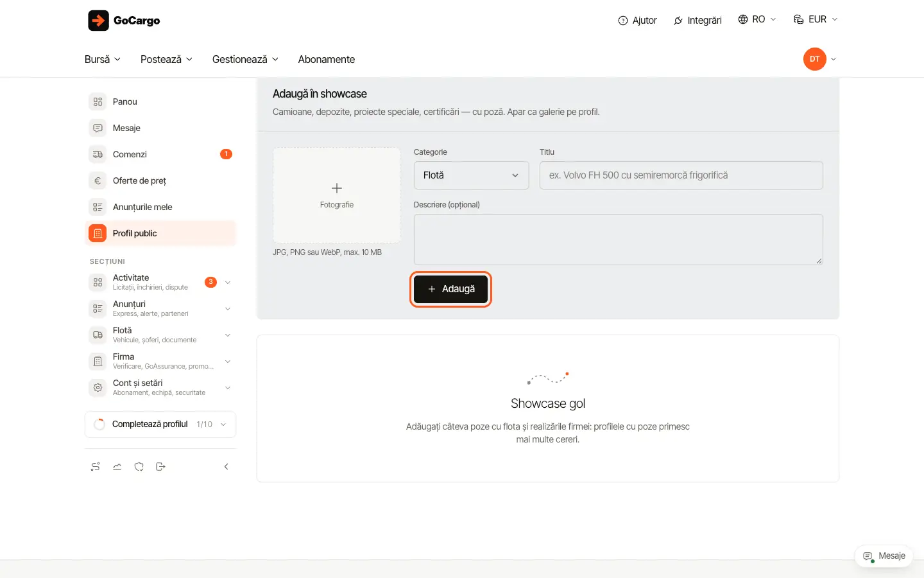This screenshot has height=578, width=924.
Task: Open Anunțurile mele in the sidebar
Action: (160, 207)
